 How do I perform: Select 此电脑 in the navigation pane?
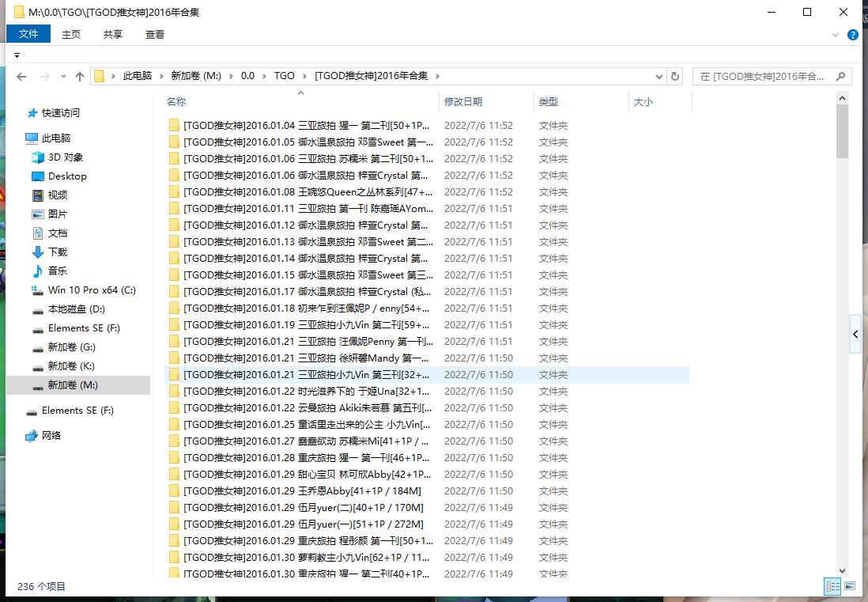tap(56, 138)
